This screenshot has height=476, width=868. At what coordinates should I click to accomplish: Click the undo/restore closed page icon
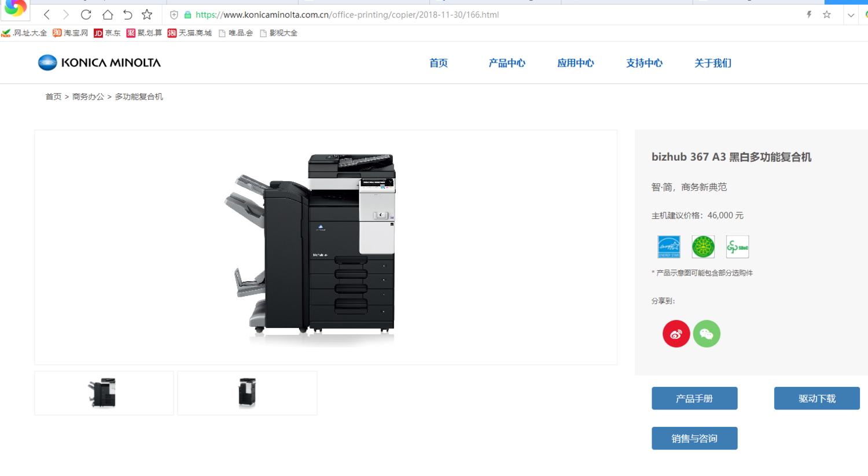pos(128,14)
